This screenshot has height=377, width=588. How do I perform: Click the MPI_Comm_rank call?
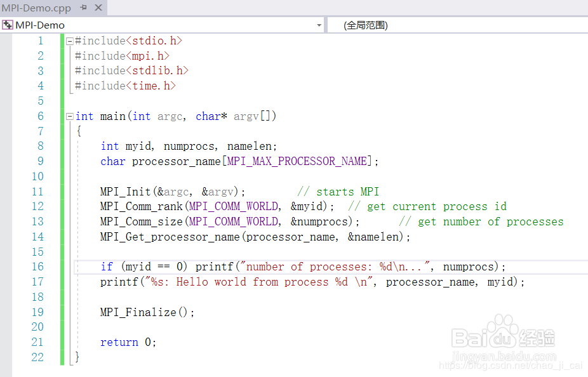pyautogui.click(x=142, y=207)
